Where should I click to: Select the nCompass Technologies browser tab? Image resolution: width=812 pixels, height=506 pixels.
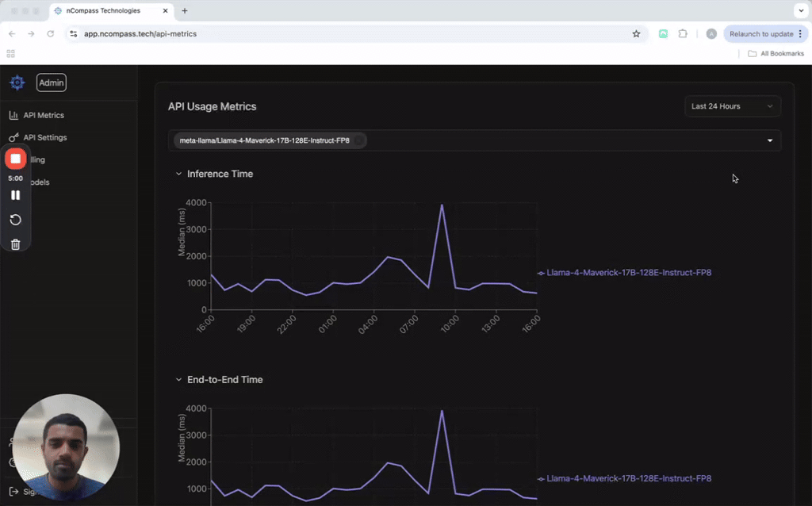click(x=111, y=10)
